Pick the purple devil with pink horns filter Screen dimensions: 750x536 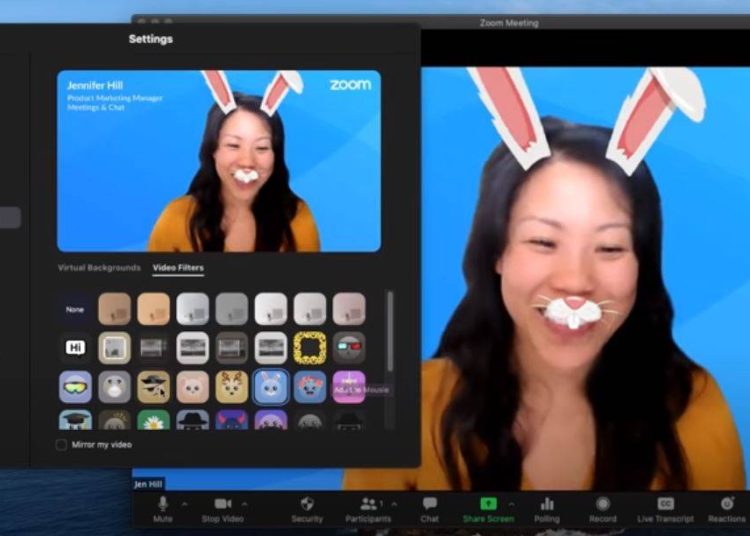tap(232, 419)
